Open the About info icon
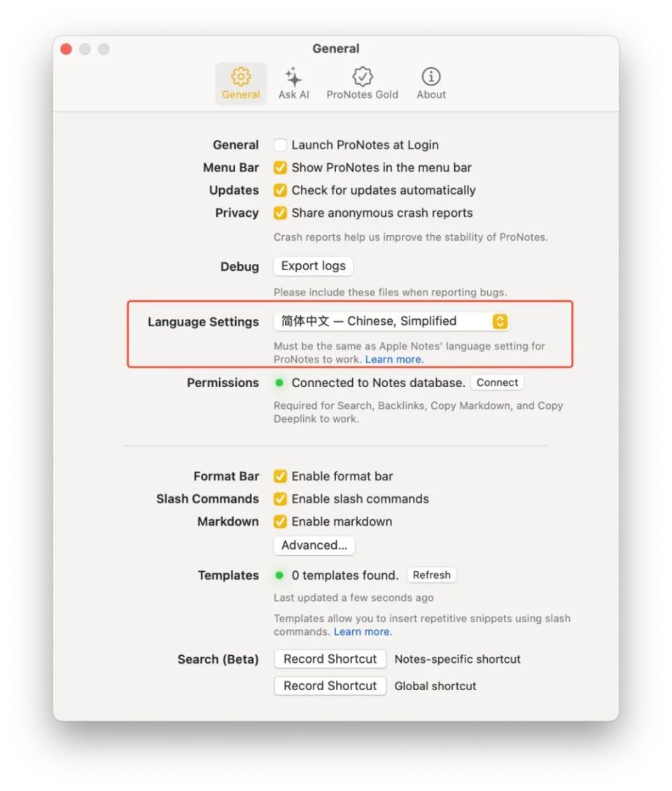 431,76
